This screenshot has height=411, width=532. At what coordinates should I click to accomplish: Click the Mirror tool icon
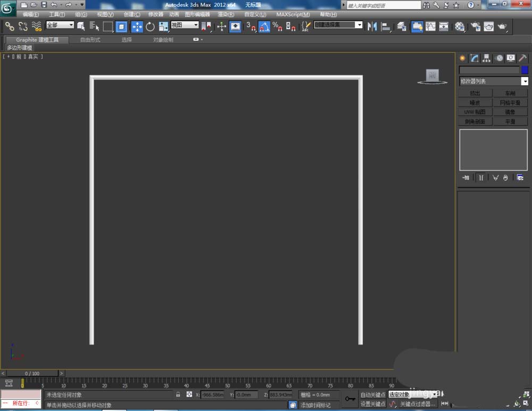pos(372,27)
